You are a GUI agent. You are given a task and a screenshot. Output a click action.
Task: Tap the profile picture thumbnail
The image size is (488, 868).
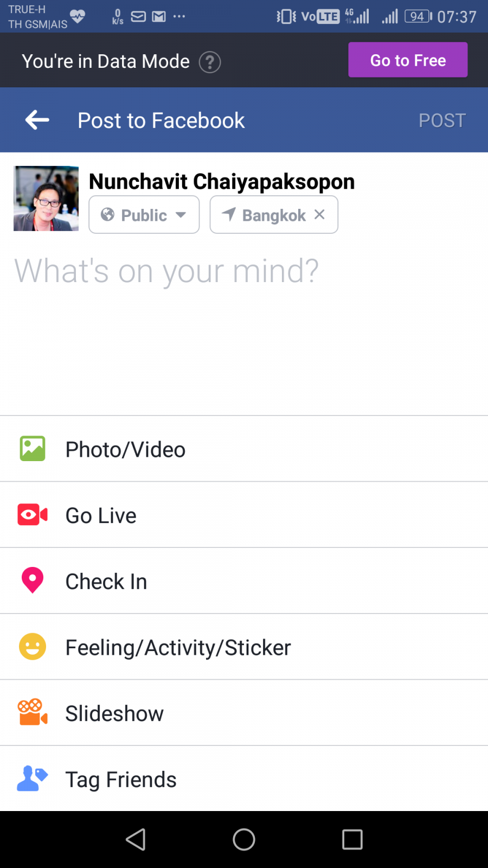tap(46, 199)
